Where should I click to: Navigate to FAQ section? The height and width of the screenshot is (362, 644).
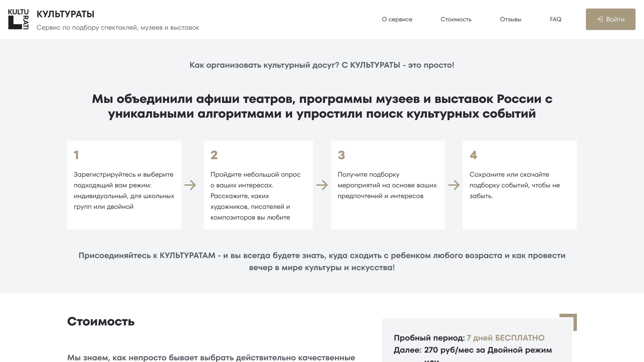click(x=555, y=19)
